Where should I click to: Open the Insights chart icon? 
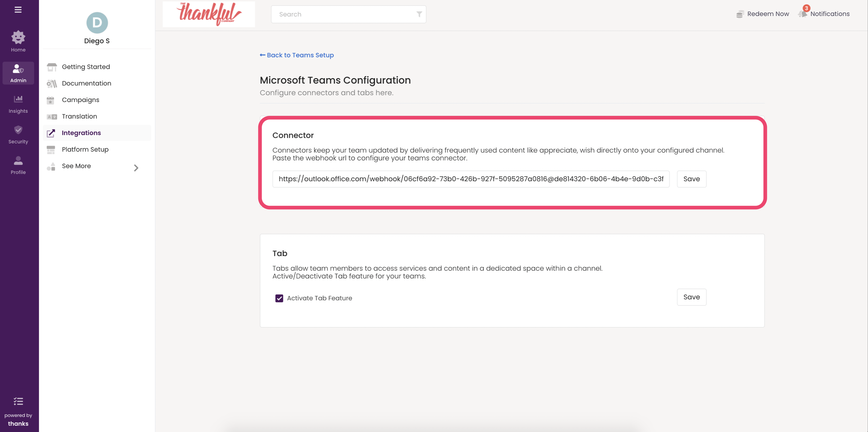tap(18, 99)
